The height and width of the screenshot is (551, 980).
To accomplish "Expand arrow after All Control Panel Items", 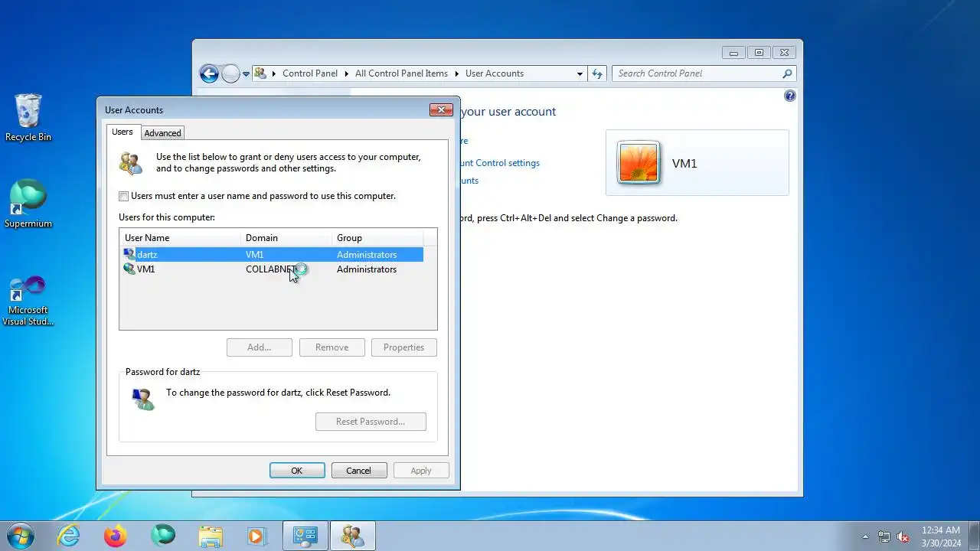I will pos(457,73).
